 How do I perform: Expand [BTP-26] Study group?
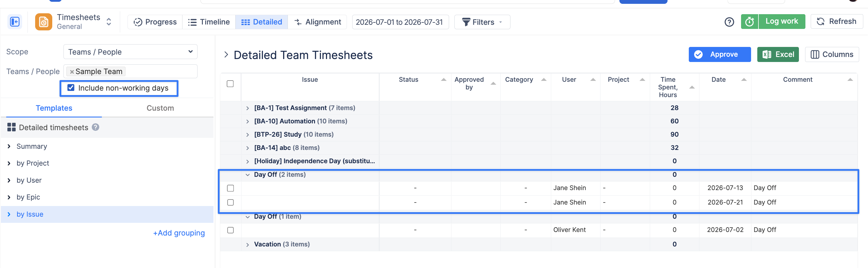click(x=248, y=135)
